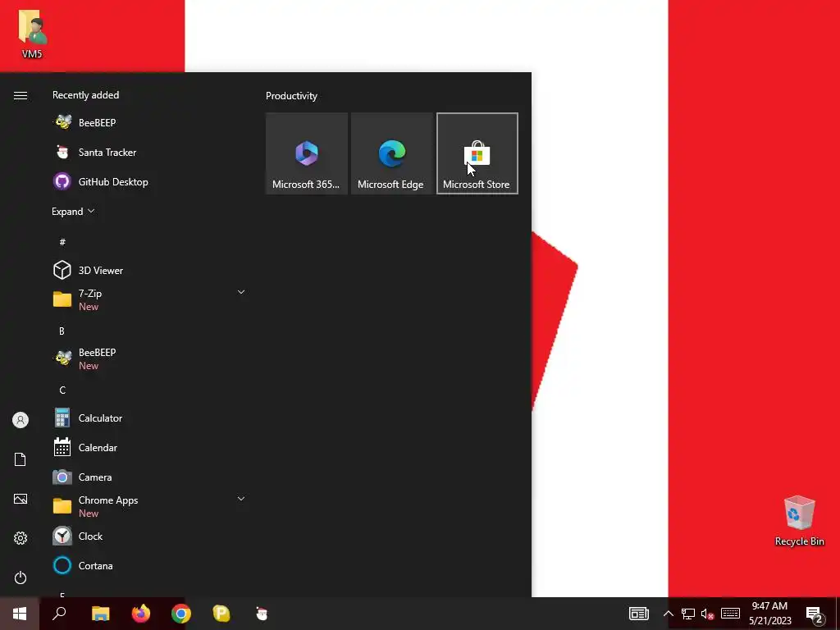Open the Action Center notifications icon
This screenshot has width=840, height=630.
(815, 614)
